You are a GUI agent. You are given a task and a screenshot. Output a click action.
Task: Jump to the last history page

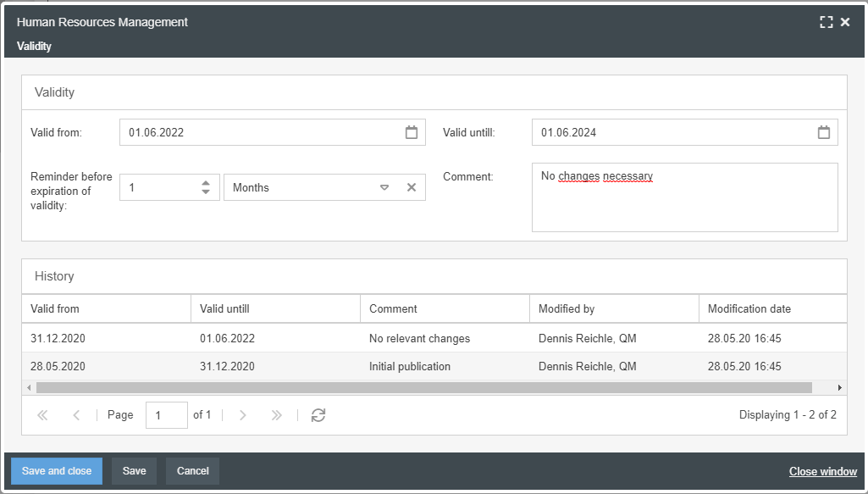click(x=276, y=415)
